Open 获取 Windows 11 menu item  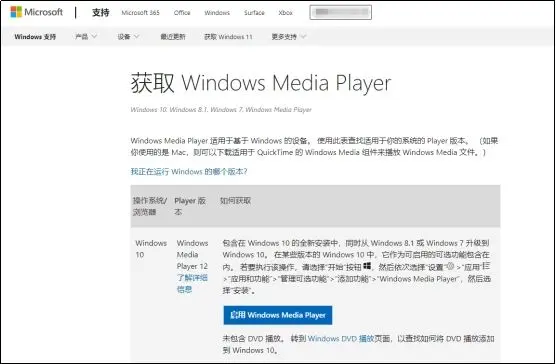pyautogui.click(x=228, y=37)
